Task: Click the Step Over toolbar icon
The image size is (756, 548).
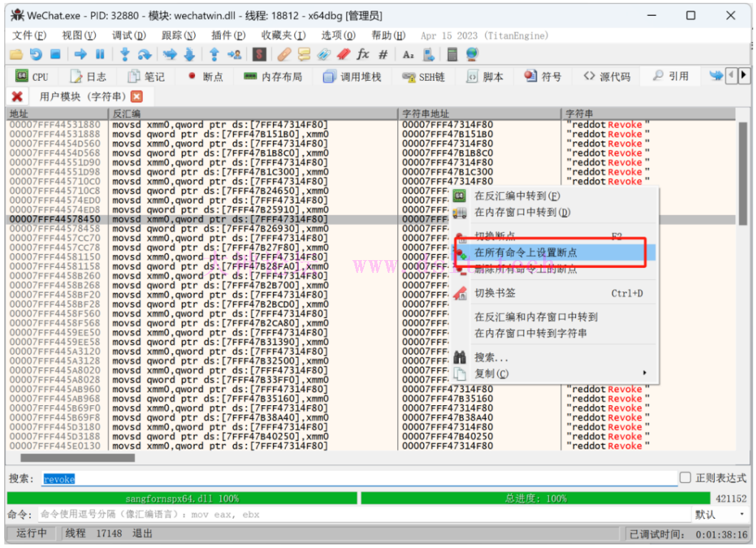Action: (x=144, y=54)
